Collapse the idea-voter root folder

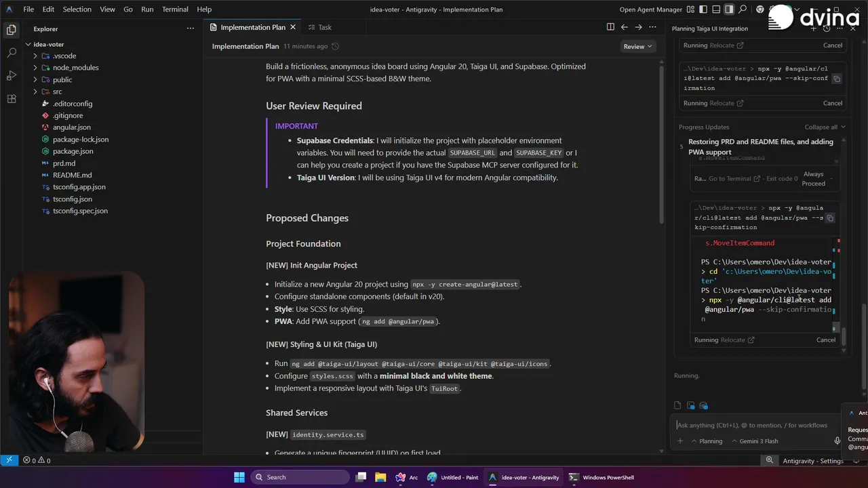click(48, 44)
